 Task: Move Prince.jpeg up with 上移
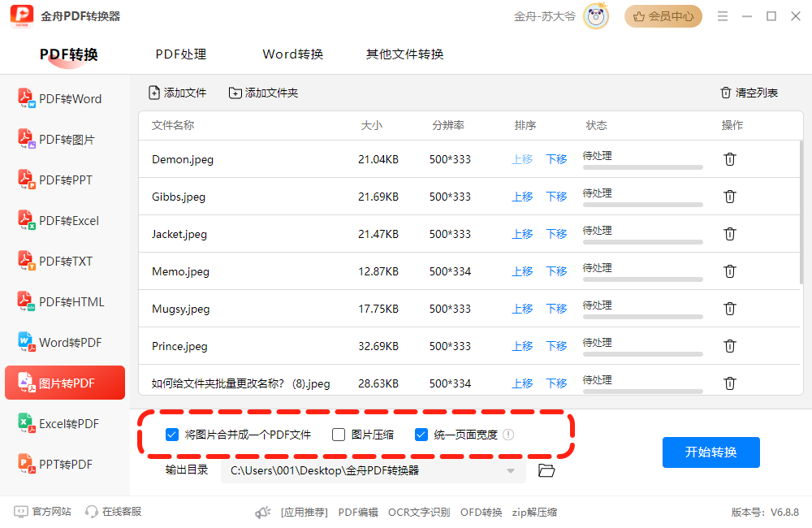click(522, 345)
